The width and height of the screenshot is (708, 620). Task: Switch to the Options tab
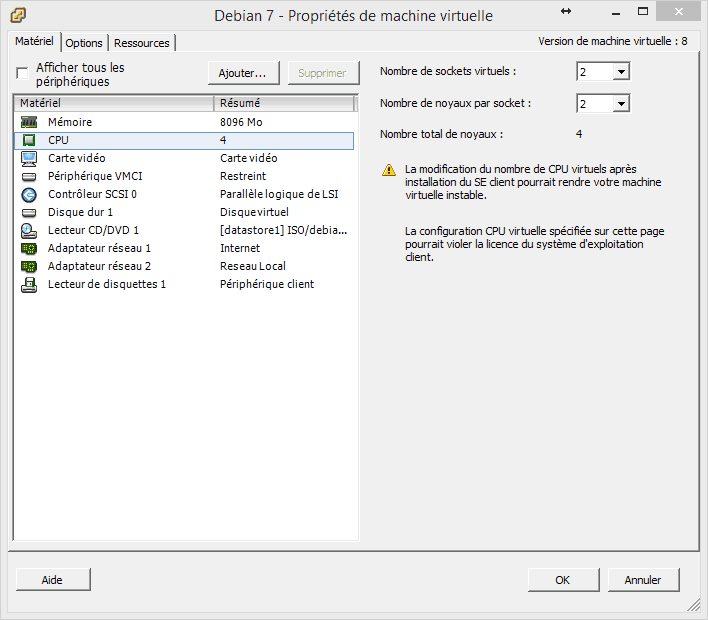pos(84,43)
